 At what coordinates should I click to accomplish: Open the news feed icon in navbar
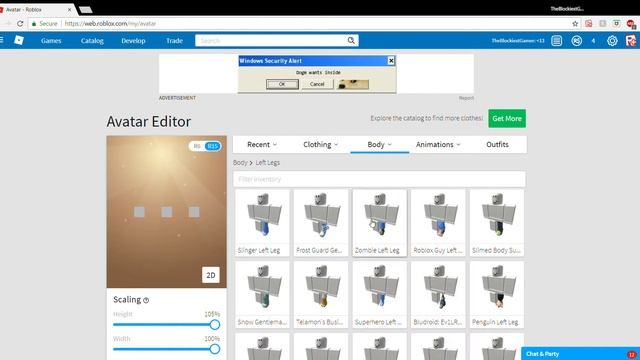[556, 40]
